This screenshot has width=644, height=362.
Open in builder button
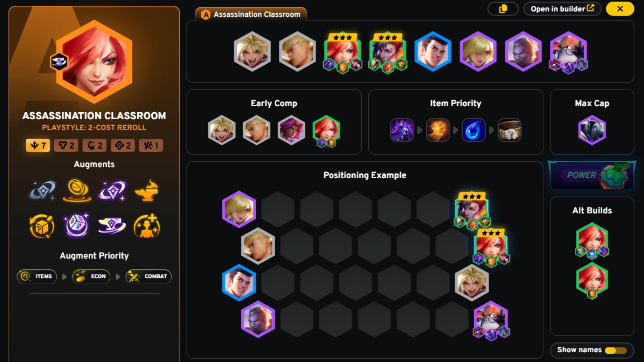click(562, 9)
